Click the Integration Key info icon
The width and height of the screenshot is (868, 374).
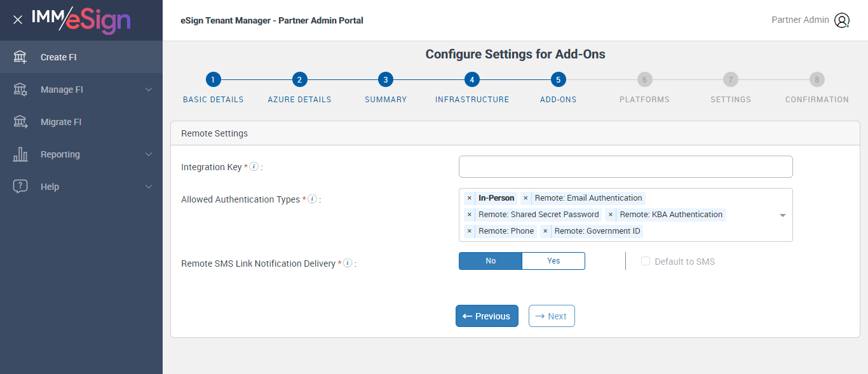click(x=254, y=167)
